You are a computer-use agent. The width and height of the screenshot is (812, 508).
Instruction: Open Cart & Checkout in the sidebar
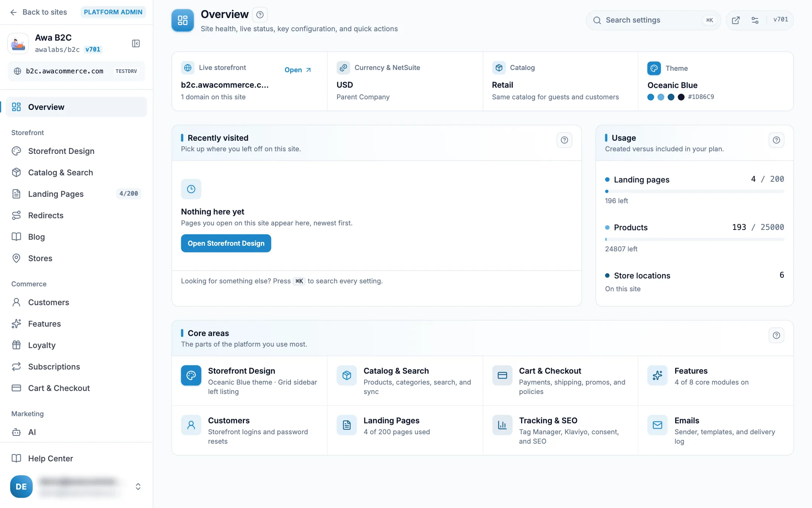(76, 388)
